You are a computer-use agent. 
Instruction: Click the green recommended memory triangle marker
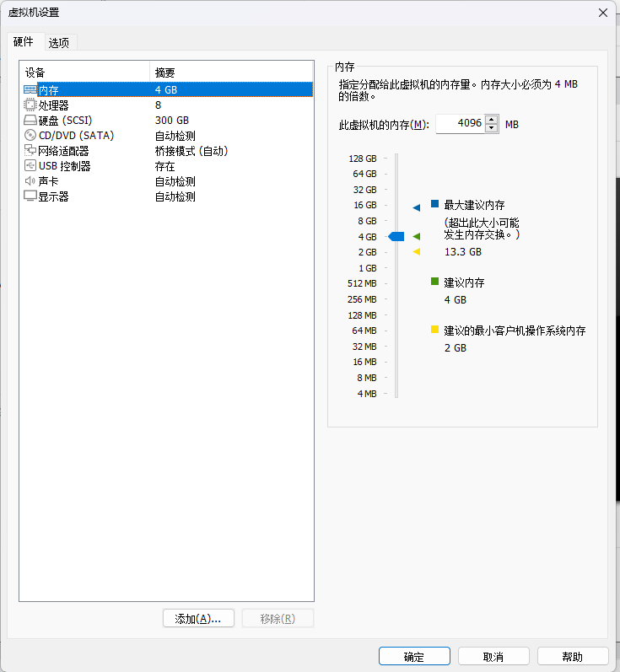(x=416, y=237)
